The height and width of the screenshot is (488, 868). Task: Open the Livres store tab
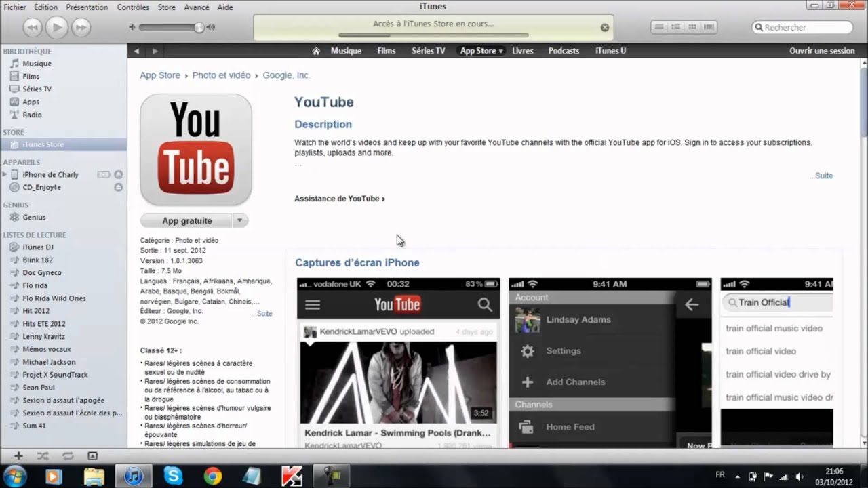[523, 51]
